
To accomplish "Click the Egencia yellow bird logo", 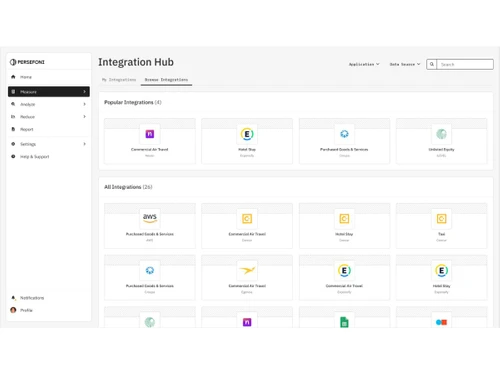I will pyautogui.click(x=247, y=270).
